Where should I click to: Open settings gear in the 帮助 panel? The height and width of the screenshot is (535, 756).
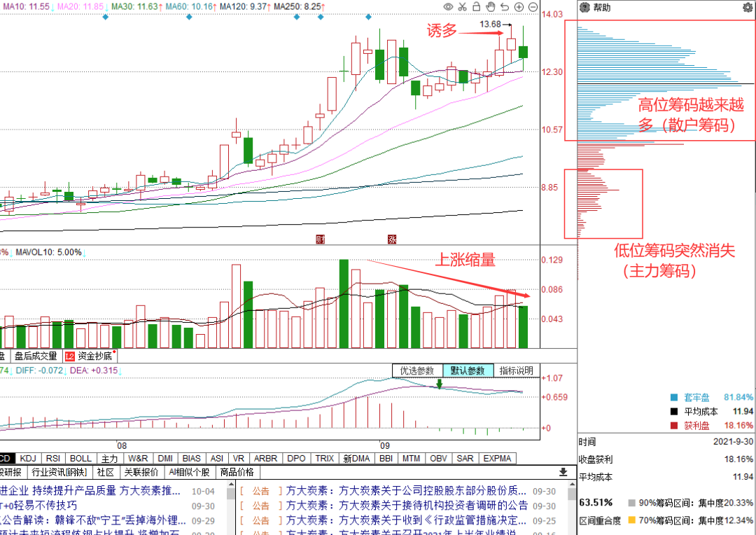(x=747, y=8)
